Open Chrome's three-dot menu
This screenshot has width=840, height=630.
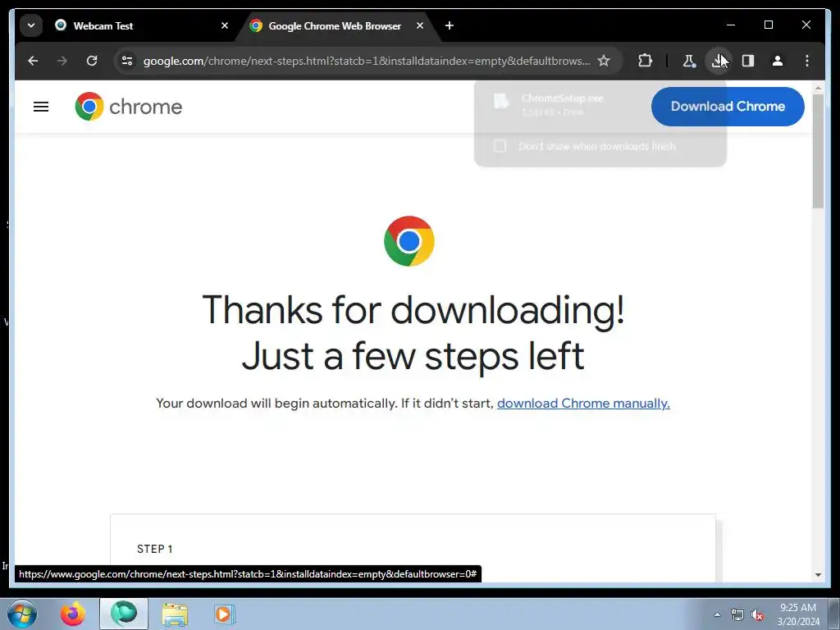pos(807,61)
